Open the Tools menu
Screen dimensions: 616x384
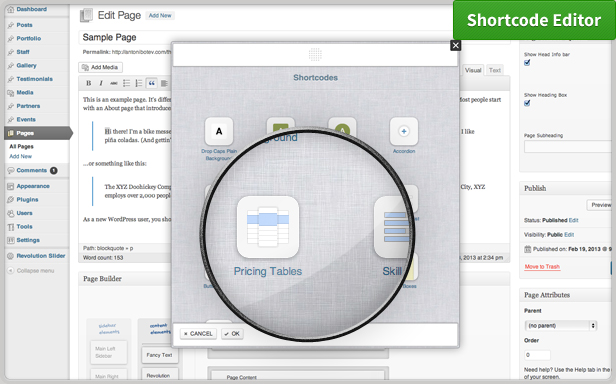[x=24, y=226]
